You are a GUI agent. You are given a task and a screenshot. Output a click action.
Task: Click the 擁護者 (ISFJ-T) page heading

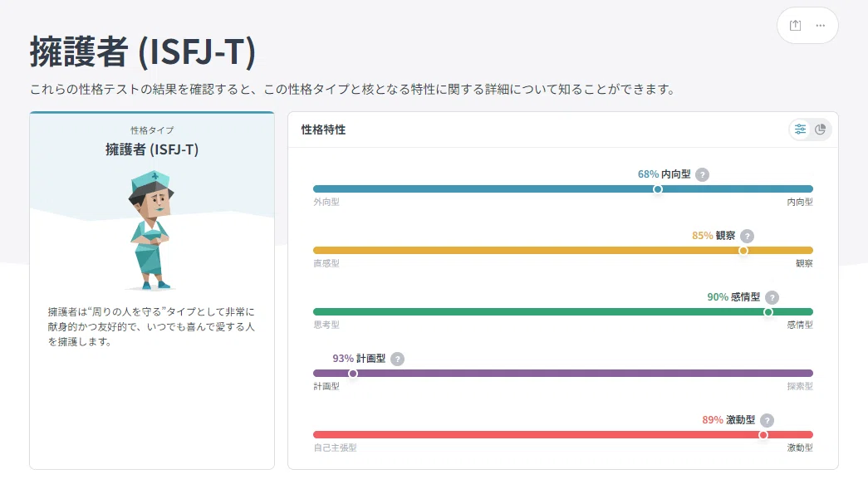[143, 51]
